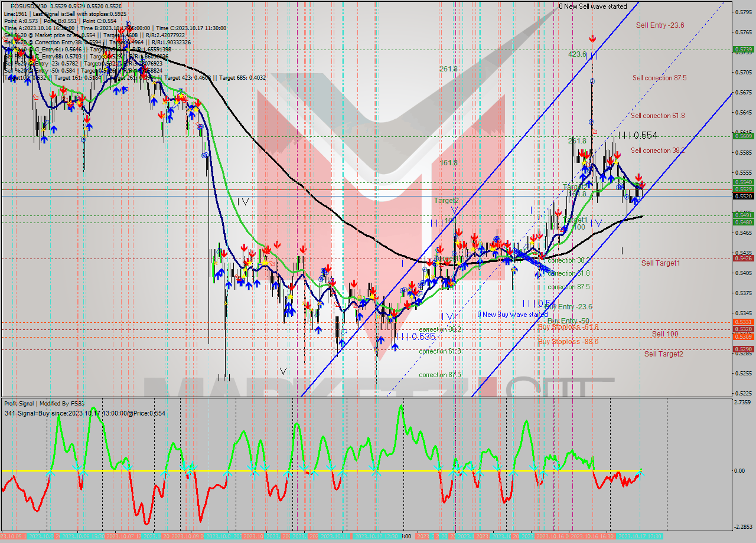The height and width of the screenshot is (543, 756).
Task: Select the 0 New Sell wave started text
Action: pyautogui.click(x=592, y=5)
